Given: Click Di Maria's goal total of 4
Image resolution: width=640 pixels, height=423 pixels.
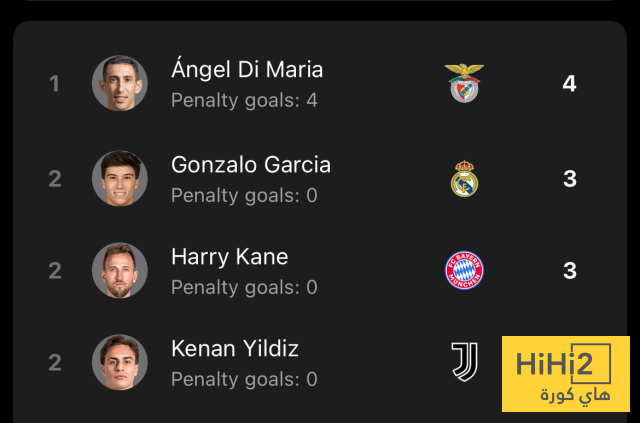Looking at the screenshot, I should [x=569, y=84].
